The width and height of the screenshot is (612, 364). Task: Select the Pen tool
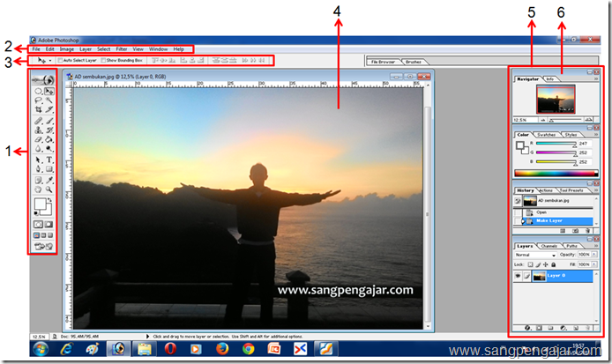coord(39,169)
